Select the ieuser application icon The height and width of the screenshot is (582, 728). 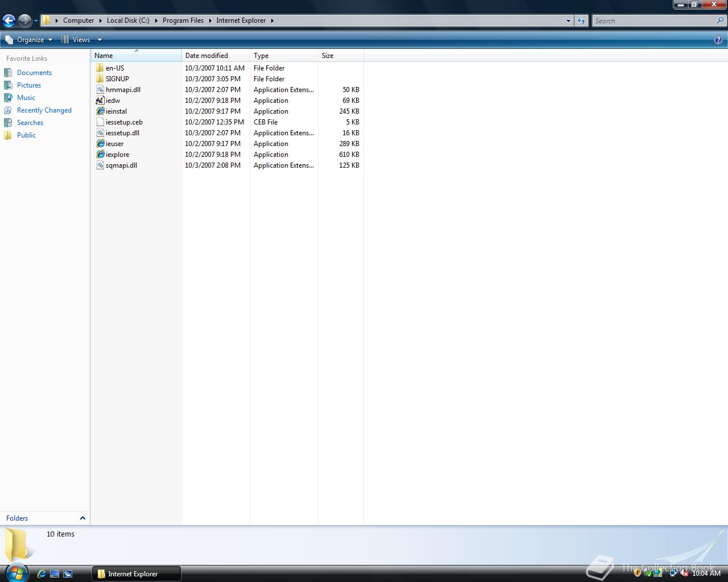coord(100,144)
